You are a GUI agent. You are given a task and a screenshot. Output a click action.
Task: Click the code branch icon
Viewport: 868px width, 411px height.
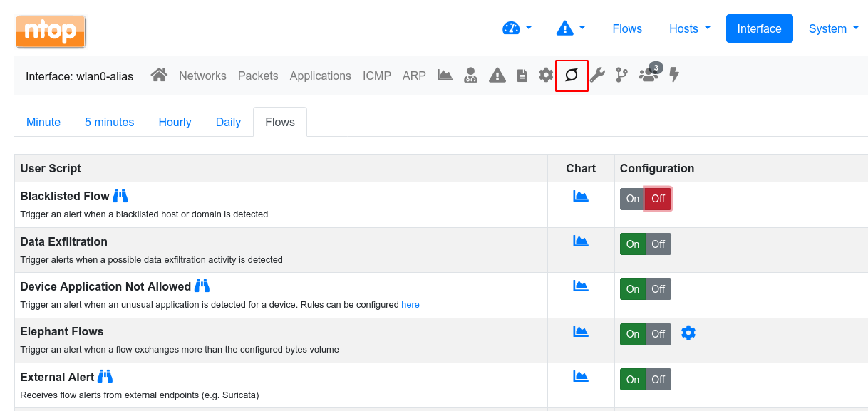(622, 75)
